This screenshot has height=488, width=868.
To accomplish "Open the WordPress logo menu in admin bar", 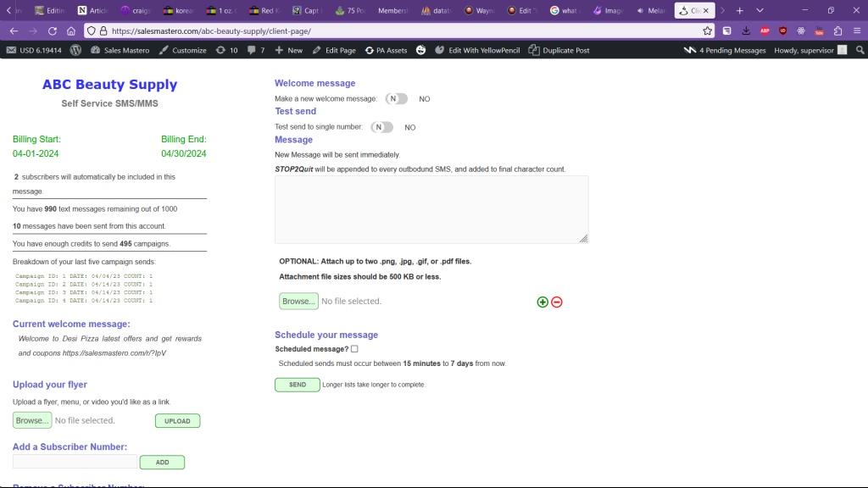I will [x=75, y=50].
